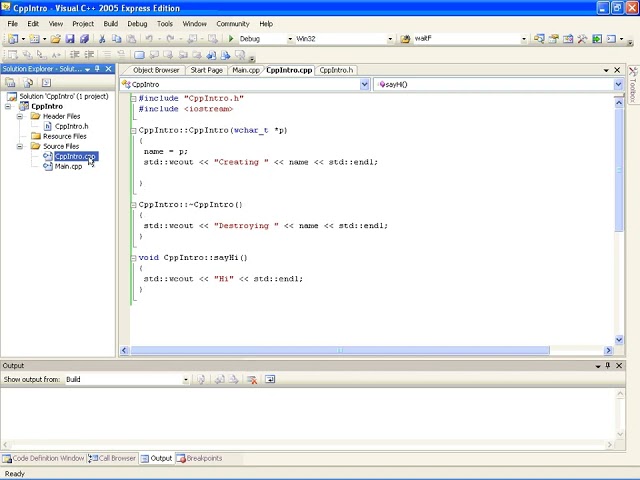The image size is (640, 480).
Task: Pin the Output pane with the auto-hide pushpin
Action: (608, 365)
